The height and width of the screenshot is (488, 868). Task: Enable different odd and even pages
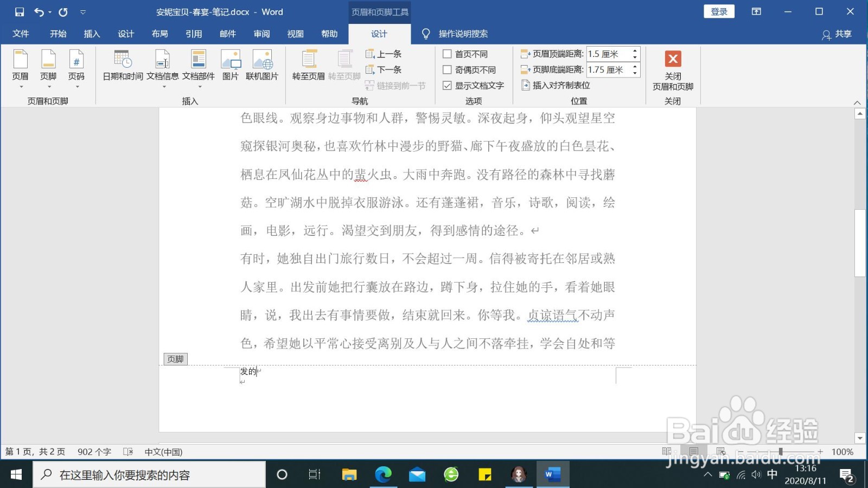(x=448, y=69)
